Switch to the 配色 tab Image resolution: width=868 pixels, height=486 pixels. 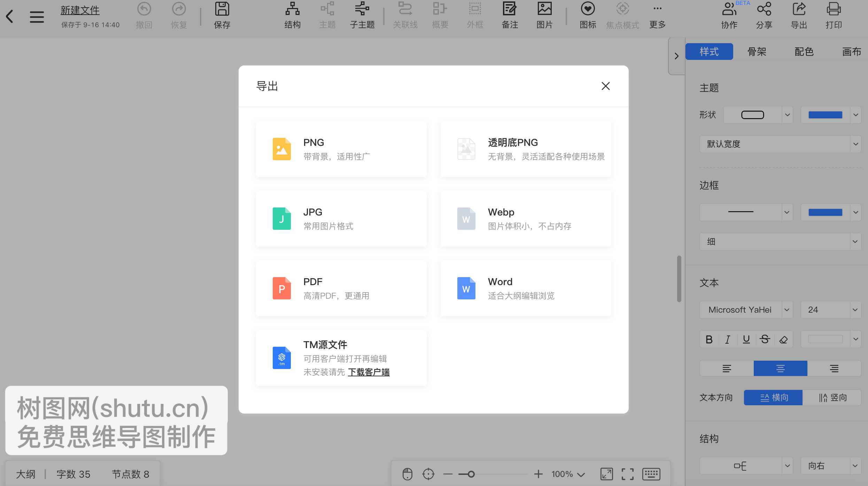coord(804,51)
